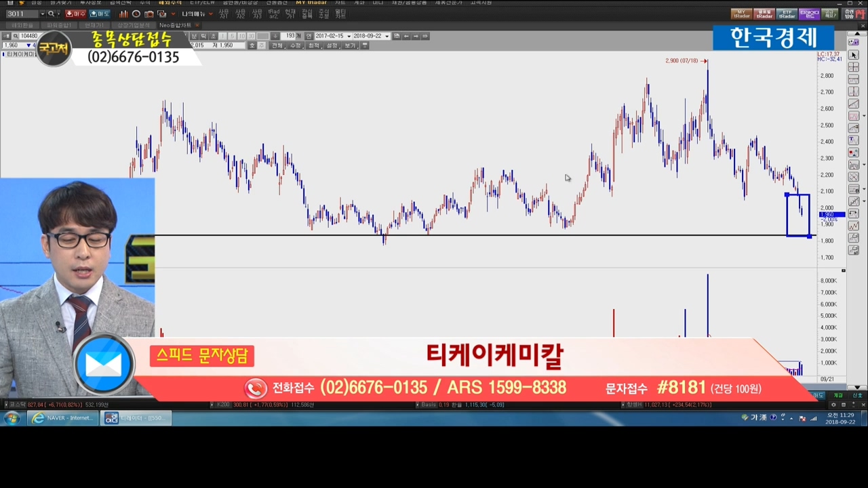This screenshot has width=868, height=488.
Task: Select the trend line drawing tool
Action: [x=854, y=104]
